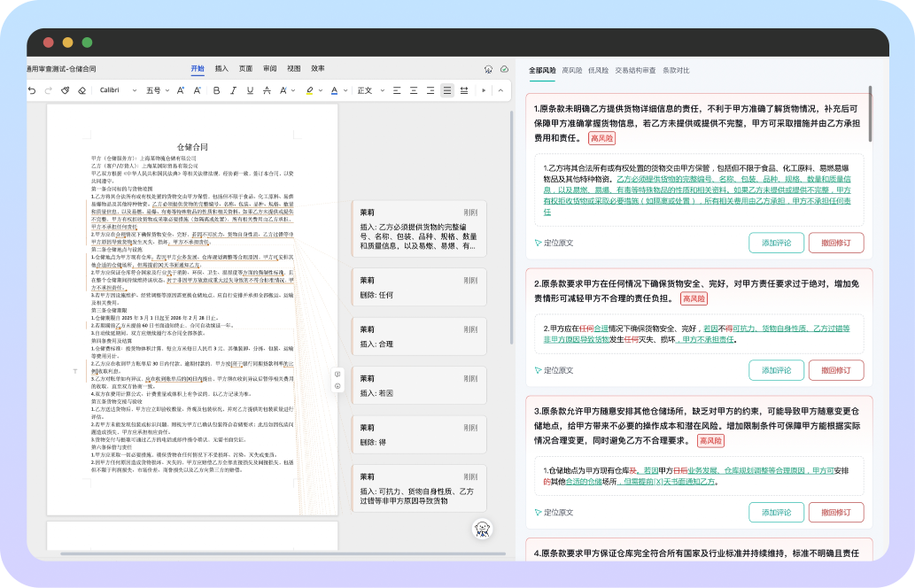Open the AI assistant robot icon

click(x=482, y=529)
